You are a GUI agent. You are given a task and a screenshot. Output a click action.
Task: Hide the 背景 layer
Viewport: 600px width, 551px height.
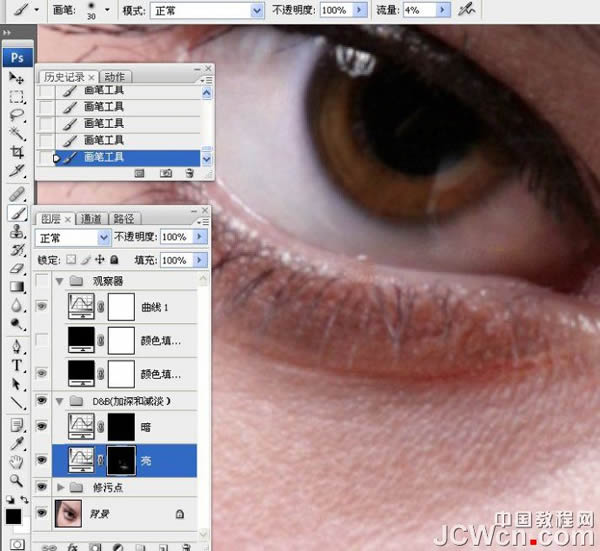(42, 513)
